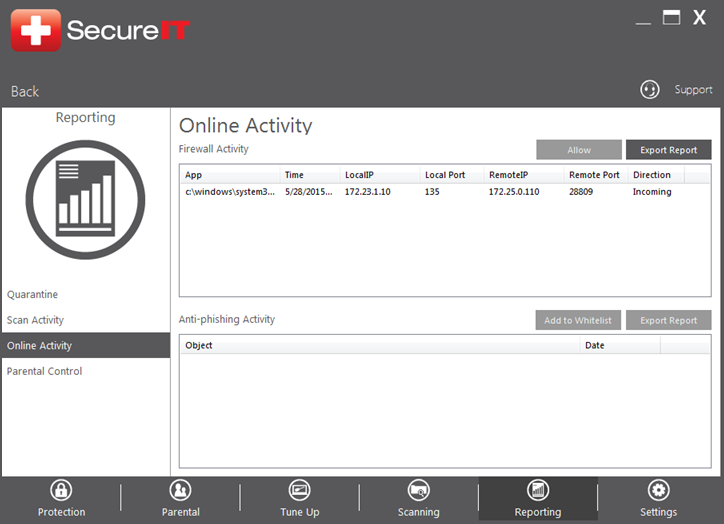Sort by the Date column header
The width and height of the screenshot is (724, 524).
(620, 345)
